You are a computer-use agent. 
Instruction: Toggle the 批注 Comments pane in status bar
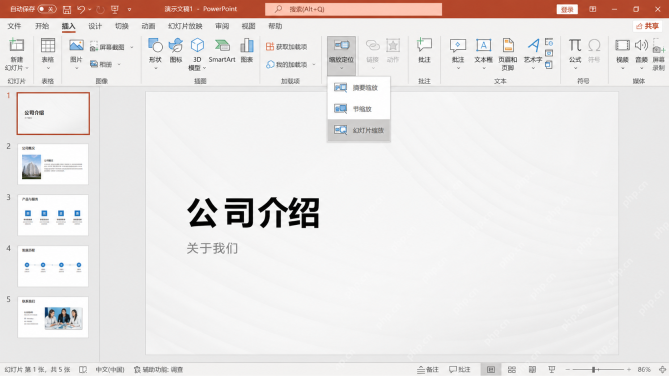460,370
